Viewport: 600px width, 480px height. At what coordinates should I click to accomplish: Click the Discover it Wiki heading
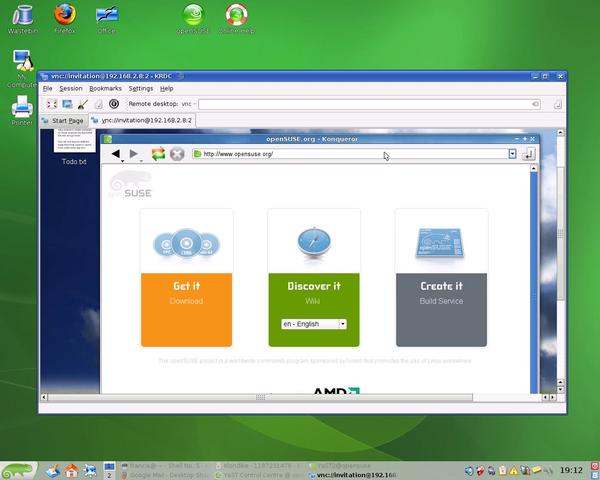(x=314, y=286)
